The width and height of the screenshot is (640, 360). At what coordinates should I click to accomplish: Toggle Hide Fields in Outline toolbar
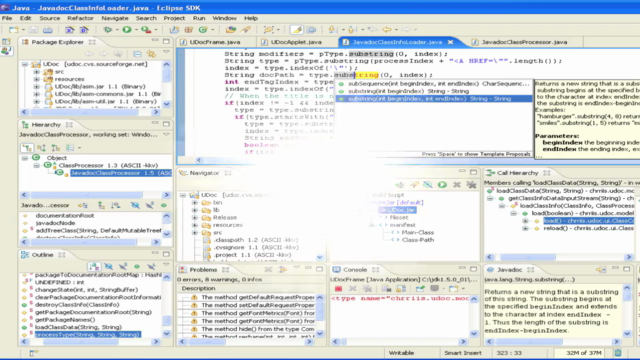click(x=109, y=267)
